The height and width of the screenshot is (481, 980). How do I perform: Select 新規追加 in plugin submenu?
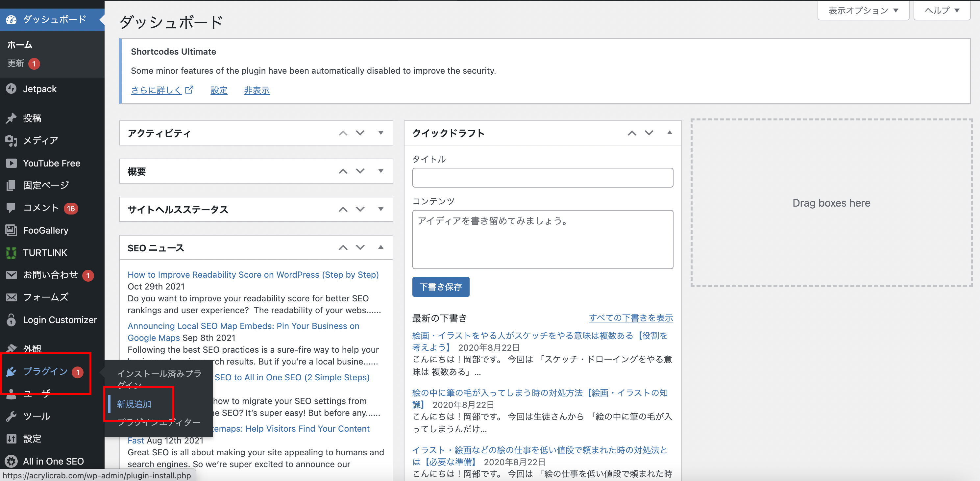pos(134,404)
